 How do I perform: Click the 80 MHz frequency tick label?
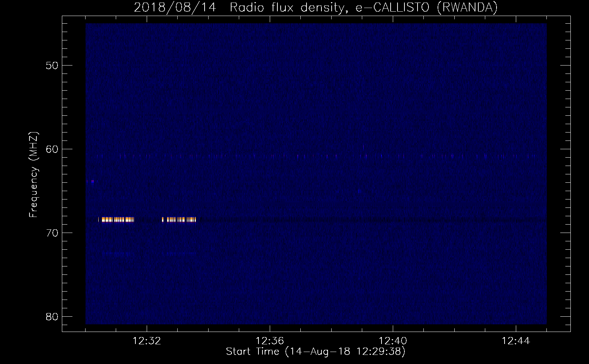click(52, 317)
